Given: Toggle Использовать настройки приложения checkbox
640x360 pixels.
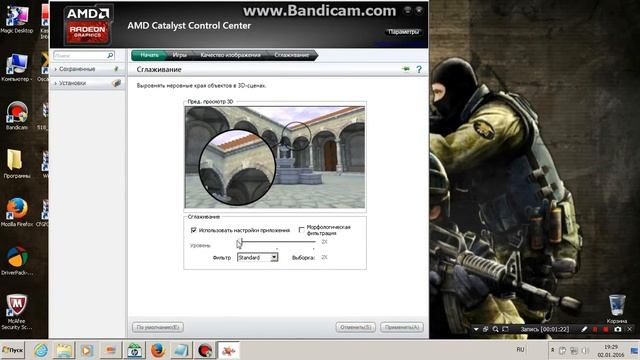Looking at the screenshot, I should click(x=193, y=230).
